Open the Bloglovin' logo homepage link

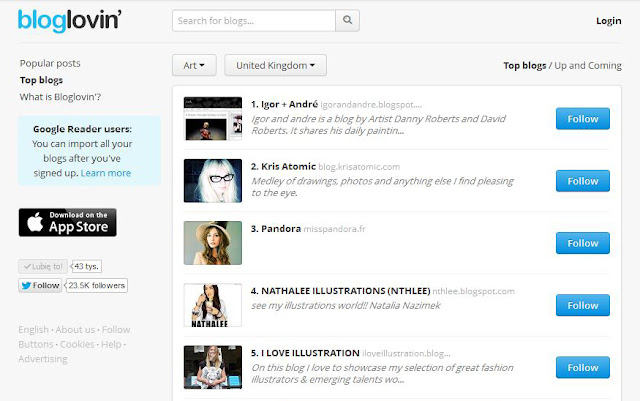[x=69, y=20]
